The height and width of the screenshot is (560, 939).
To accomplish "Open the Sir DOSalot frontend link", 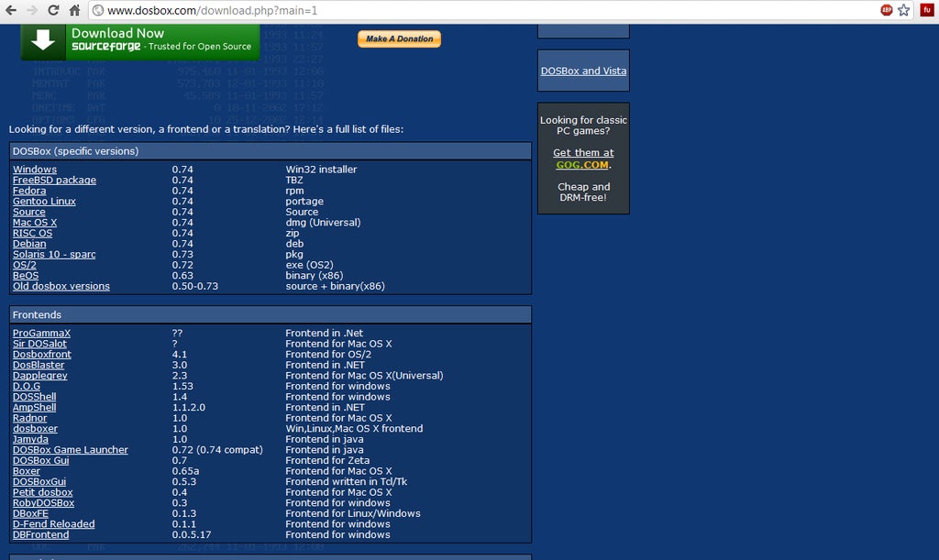I will 39,344.
